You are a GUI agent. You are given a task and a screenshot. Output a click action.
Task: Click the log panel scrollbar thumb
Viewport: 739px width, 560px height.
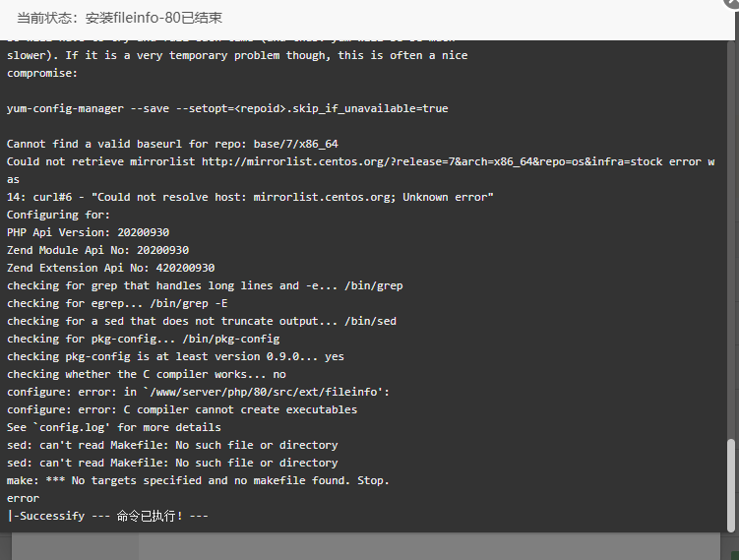pyautogui.click(x=731, y=483)
